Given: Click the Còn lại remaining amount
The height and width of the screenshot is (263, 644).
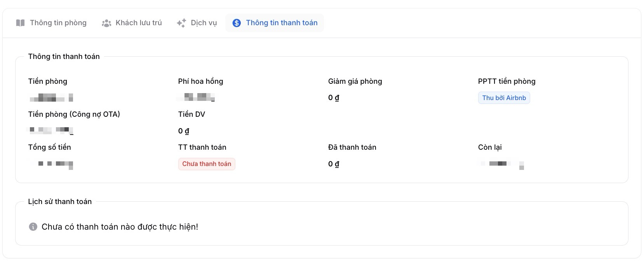Looking at the screenshot, I should [502, 164].
